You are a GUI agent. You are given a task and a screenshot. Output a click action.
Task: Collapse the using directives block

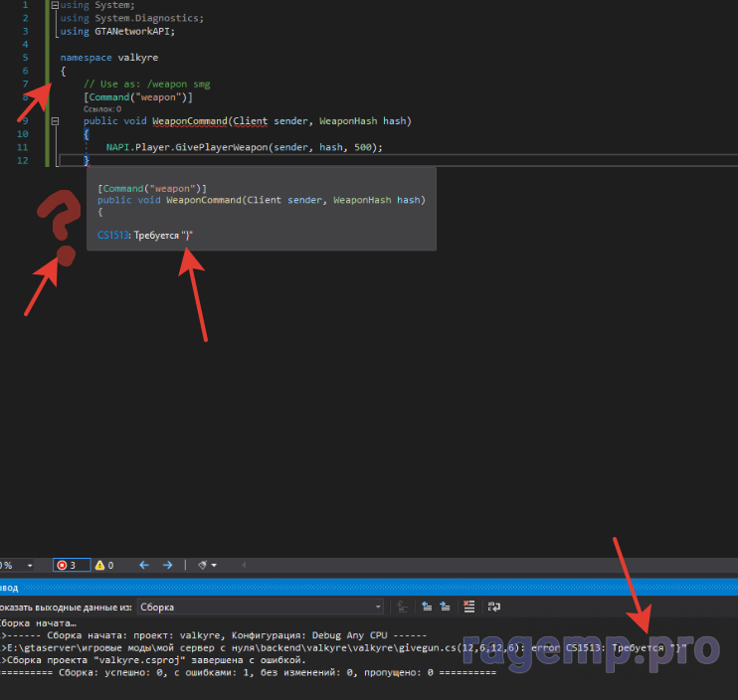[x=54, y=5]
